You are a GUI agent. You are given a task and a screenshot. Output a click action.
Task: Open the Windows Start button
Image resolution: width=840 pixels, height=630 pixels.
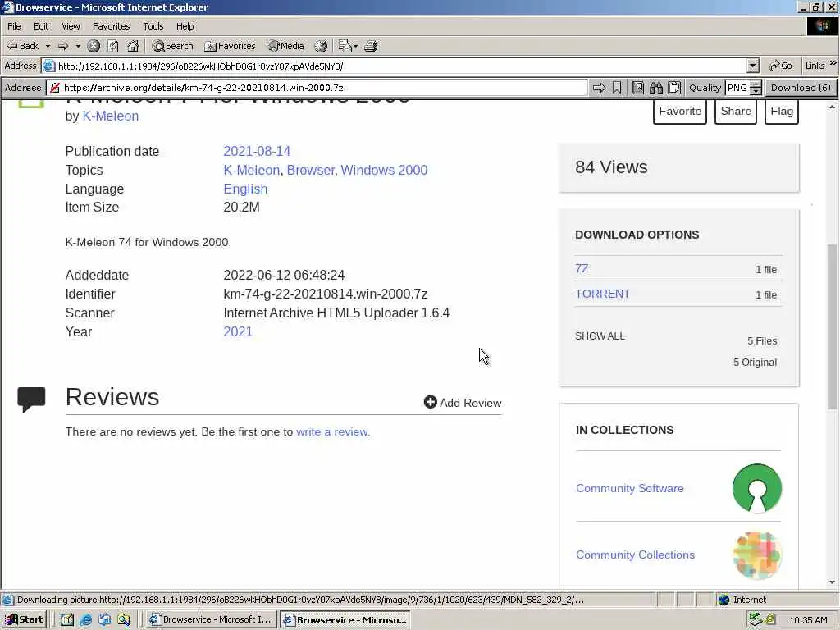click(x=25, y=620)
